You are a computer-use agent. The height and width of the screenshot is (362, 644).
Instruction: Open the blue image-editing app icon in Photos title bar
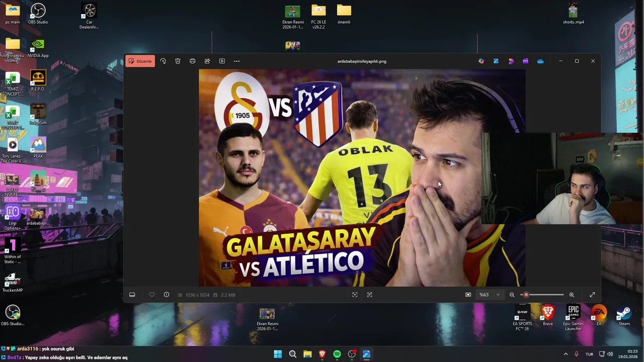[496, 61]
